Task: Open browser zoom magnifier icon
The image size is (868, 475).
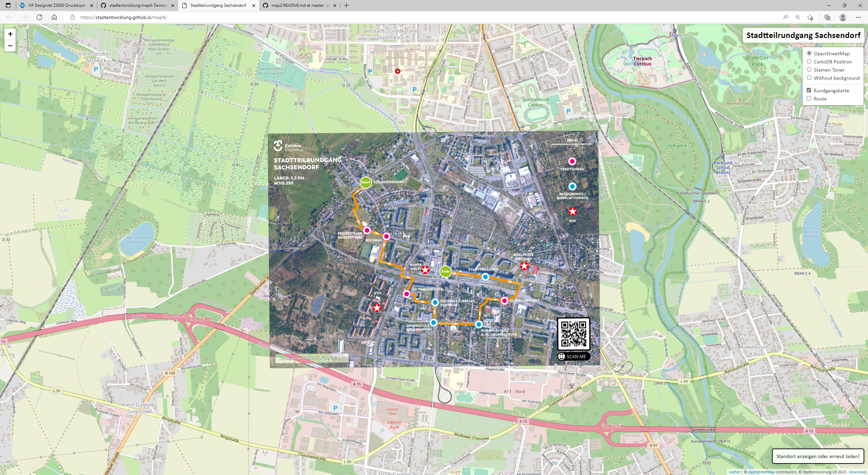Action: tap(797, 17)
